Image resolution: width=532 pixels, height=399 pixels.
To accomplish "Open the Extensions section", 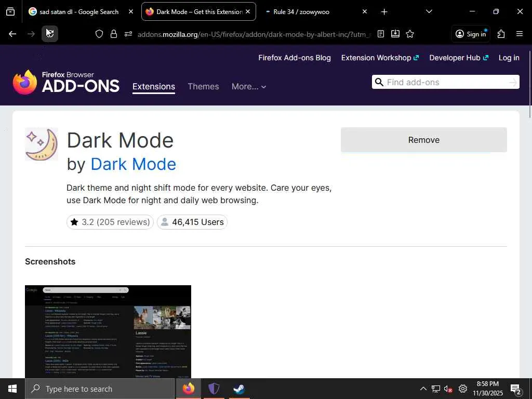I will coord(154,87).
